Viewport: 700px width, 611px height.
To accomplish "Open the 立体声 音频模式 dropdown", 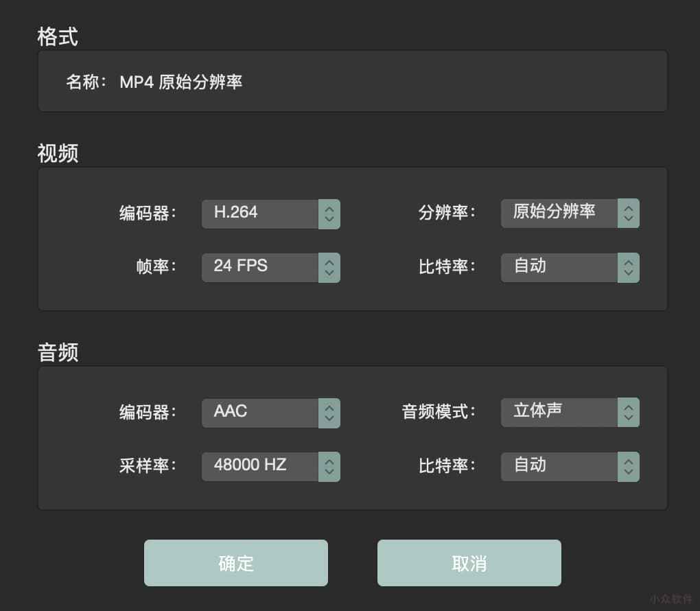I will (x=560, y=413).
